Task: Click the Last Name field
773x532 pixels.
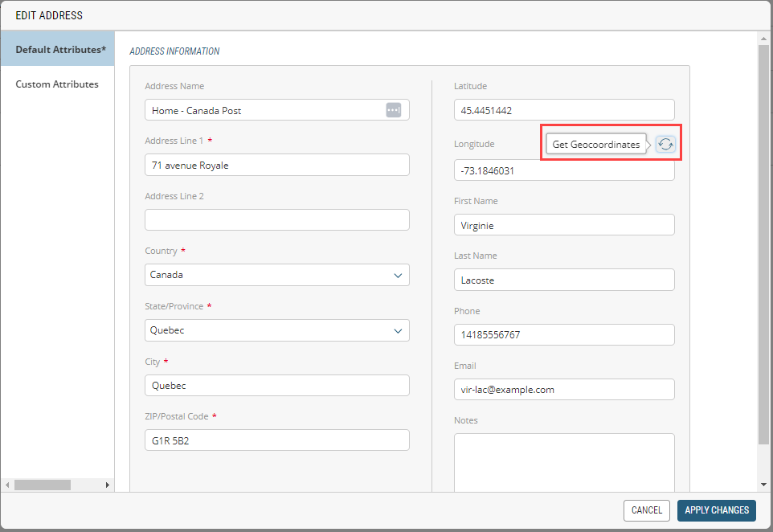Action: (x=563, y=280)
